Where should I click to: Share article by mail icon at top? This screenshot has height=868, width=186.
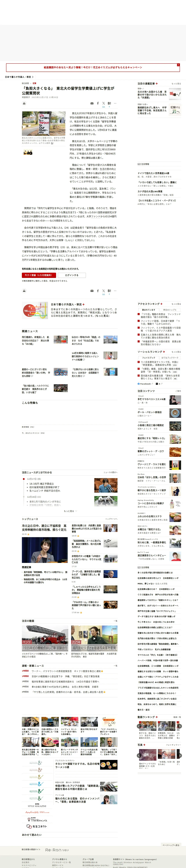coord(92,103)
